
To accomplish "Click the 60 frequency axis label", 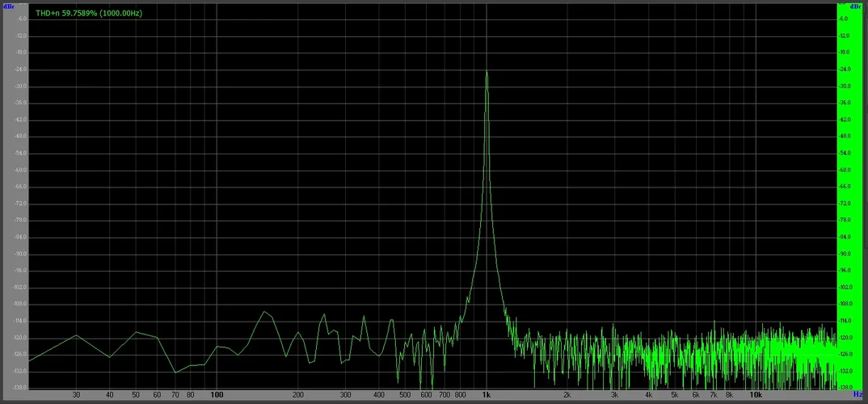I will click(x=158, y=395).
